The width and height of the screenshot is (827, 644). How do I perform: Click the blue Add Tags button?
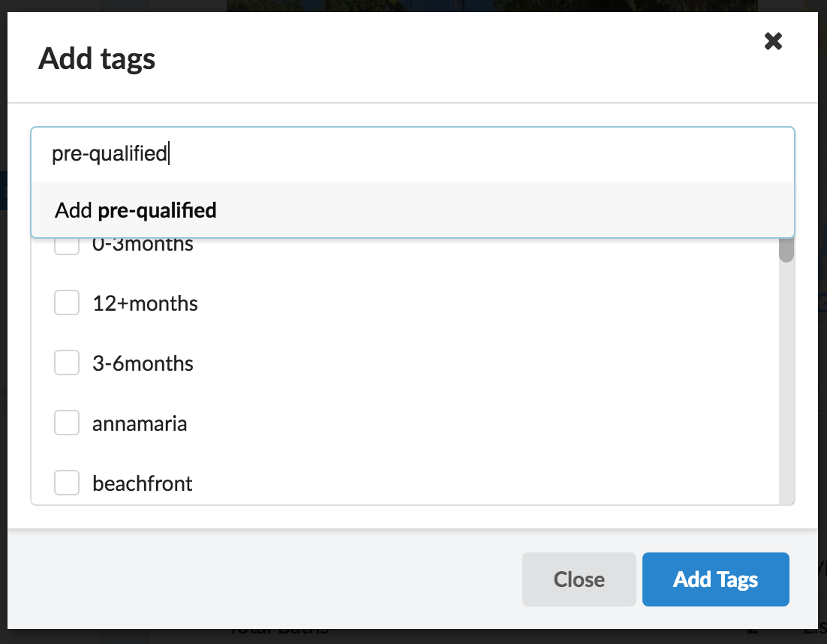[x=715, y=579]
